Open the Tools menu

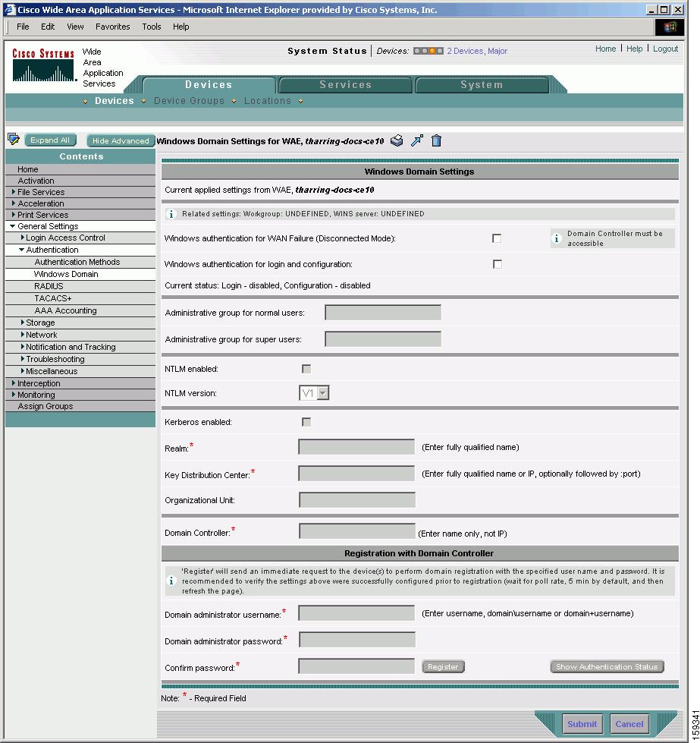pos(152,27)
